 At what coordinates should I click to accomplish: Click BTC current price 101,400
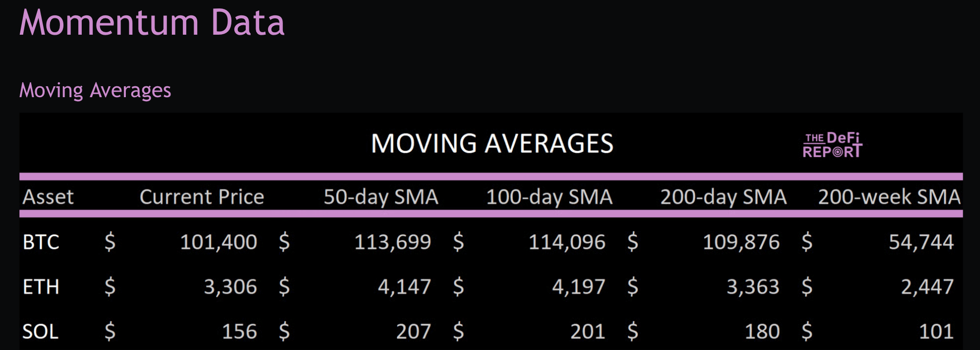[x=218, y=242]
